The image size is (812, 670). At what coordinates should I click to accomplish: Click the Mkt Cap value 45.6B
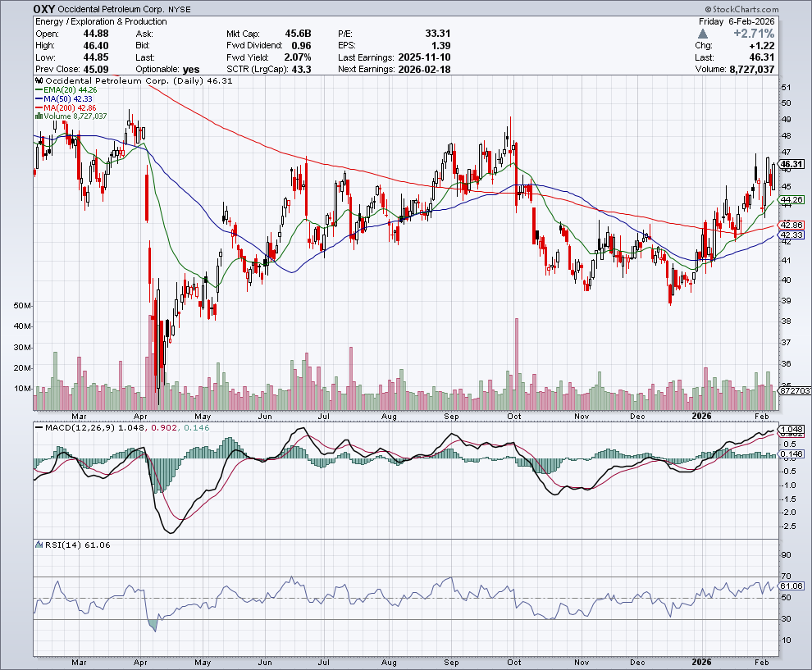click(298, 34)
